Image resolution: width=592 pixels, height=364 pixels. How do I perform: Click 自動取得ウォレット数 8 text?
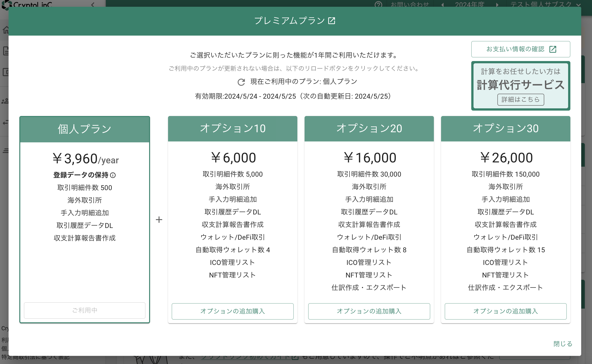click(369, 250)
